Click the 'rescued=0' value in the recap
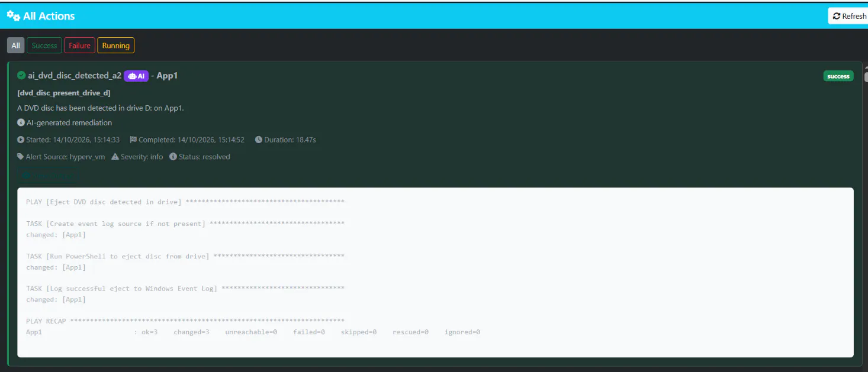Screen dimensions: 868x372 coord(410,332)
